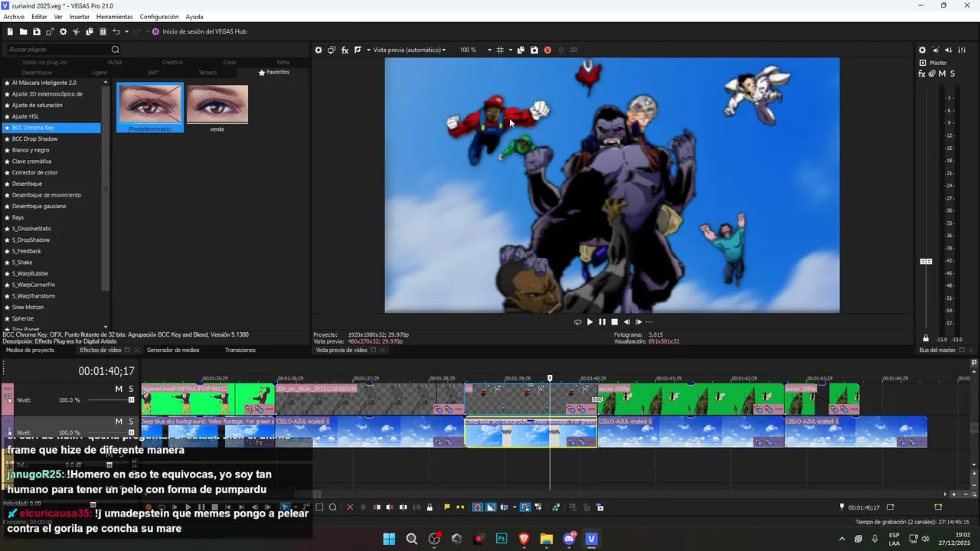Solo the first video track
980x551 pixels.
click(x=131, y=389)
